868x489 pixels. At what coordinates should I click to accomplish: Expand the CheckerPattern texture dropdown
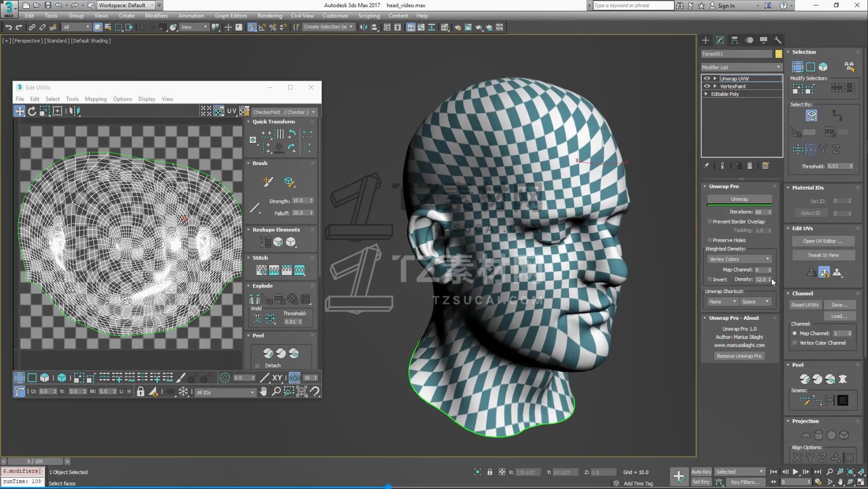pyautogui.click(x=284, y=112)
